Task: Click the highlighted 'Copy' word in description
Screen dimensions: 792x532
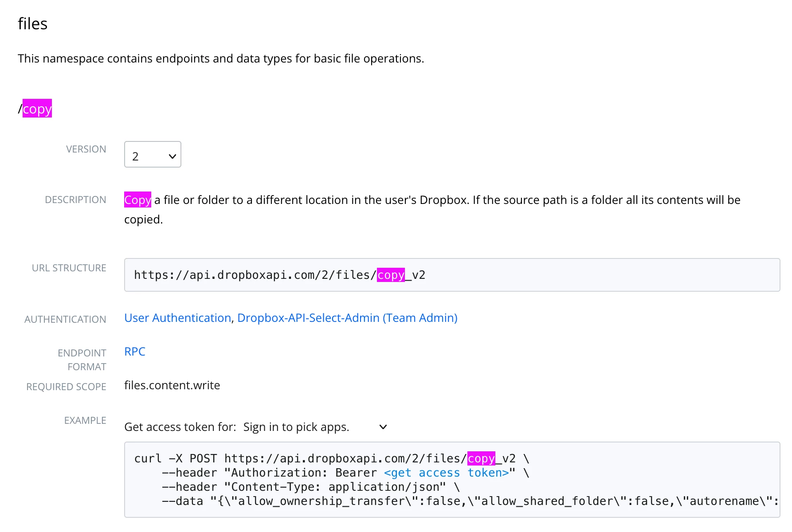Action: pos(137,200)
